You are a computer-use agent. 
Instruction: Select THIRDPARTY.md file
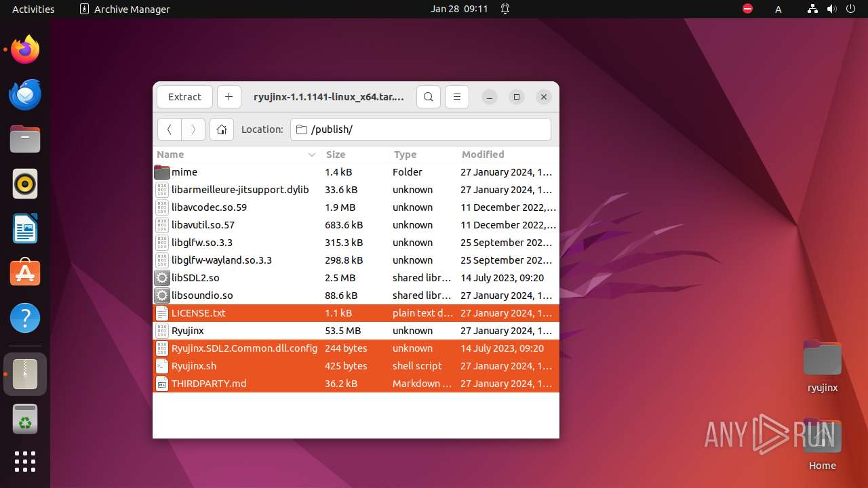(356, 384)
